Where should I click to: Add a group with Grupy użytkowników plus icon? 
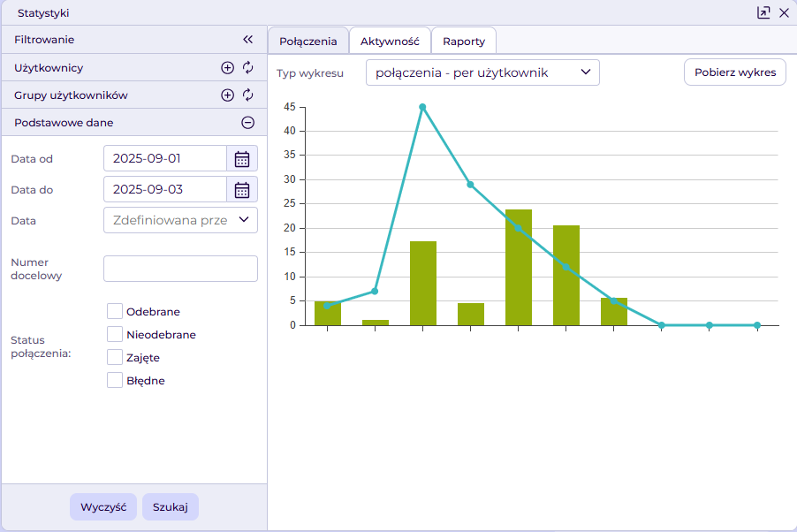[227, 95]
